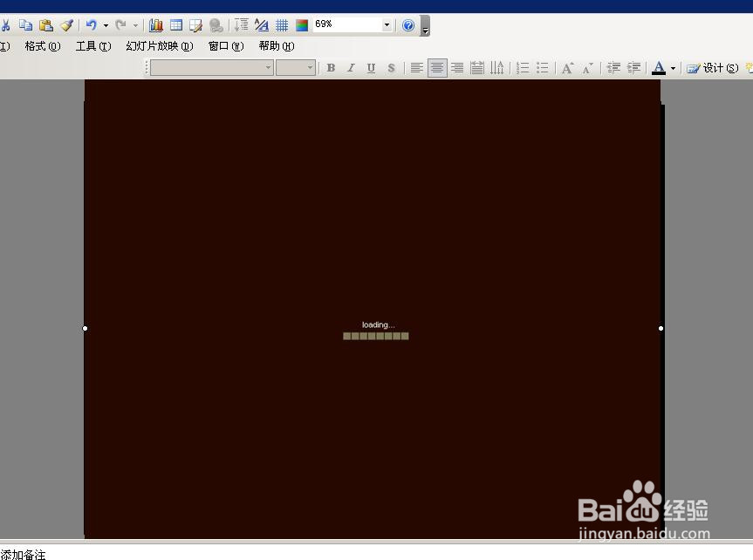Click the 添加备注 notes area
The height and width of the screenshot is (560, 753).
(23, 555)
